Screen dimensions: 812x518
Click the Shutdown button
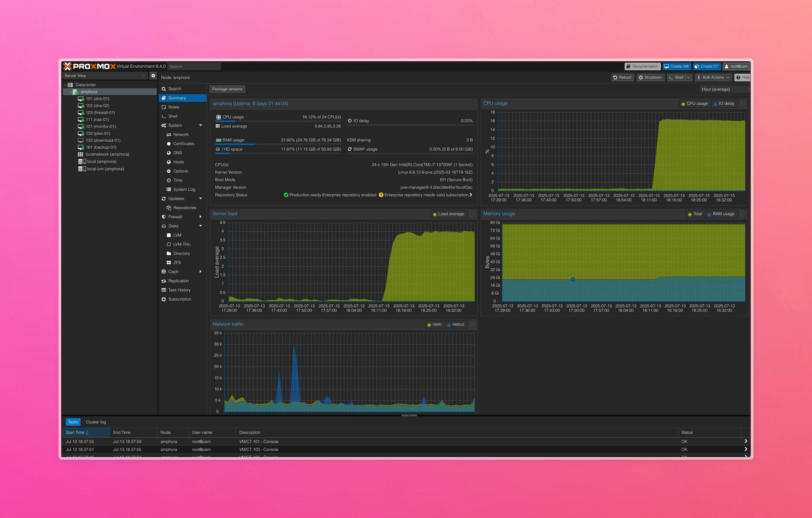650,78
